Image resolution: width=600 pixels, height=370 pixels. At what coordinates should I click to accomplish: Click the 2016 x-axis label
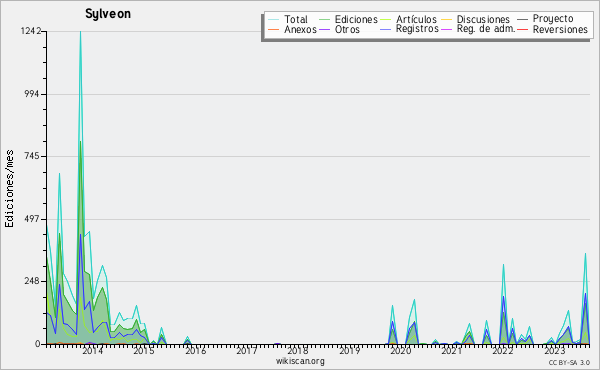(195, 350)
